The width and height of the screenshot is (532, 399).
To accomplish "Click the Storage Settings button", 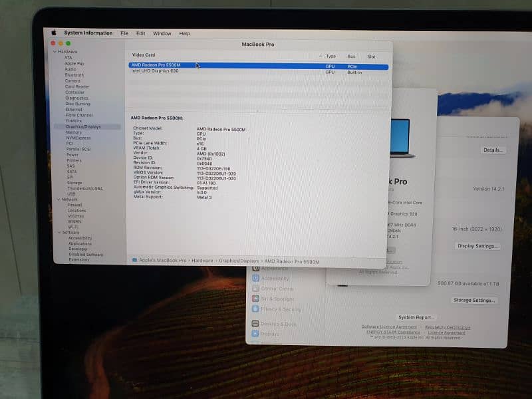I will pyautogui.click(x=474, y=301).
